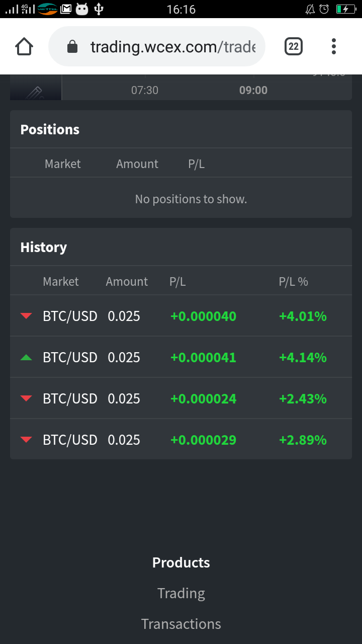Select the chart drawing pencil tool
This screenshot has height=644, width=362.
pos(35,92)
